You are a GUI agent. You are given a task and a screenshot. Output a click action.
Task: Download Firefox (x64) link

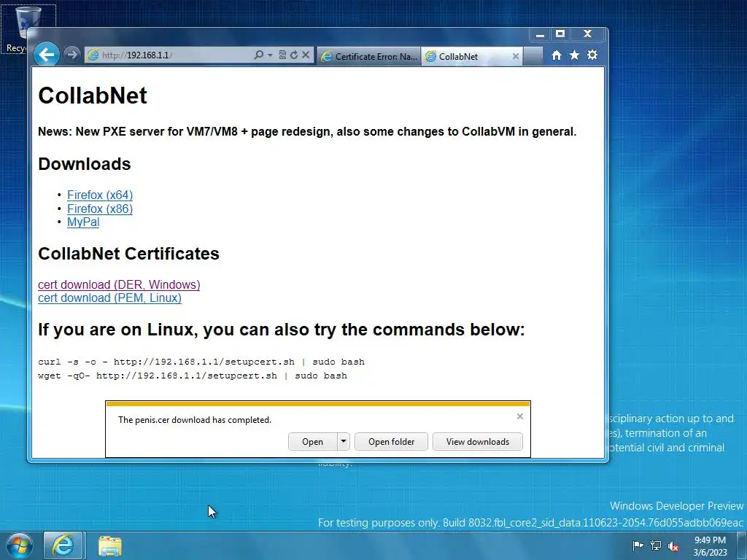click(99, 195)
